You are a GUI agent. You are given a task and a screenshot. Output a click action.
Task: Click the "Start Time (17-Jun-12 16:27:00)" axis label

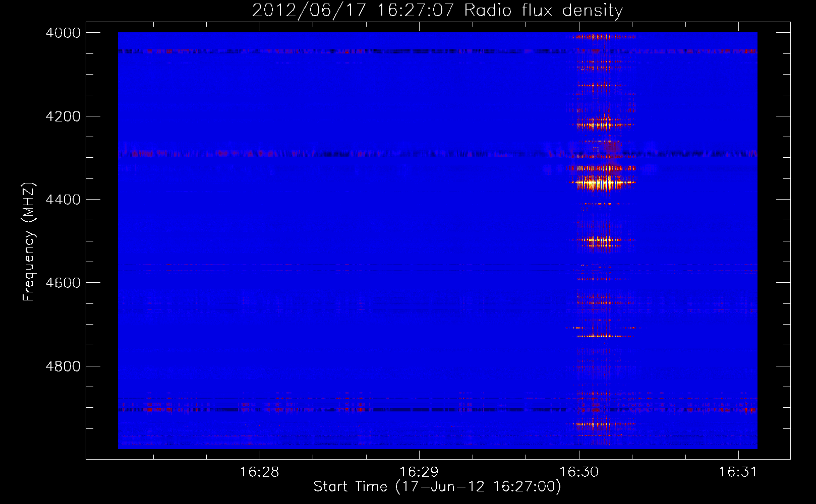coord(437,487)
